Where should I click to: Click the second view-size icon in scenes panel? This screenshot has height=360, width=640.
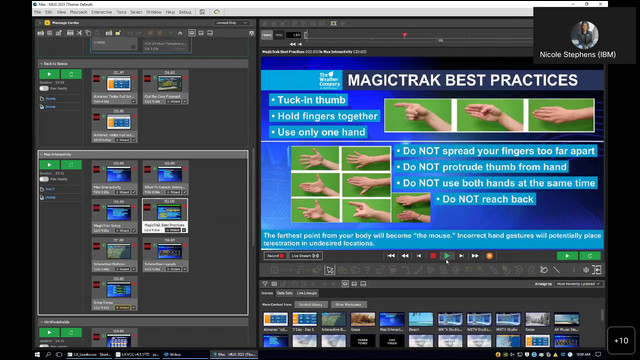(354, 284)
